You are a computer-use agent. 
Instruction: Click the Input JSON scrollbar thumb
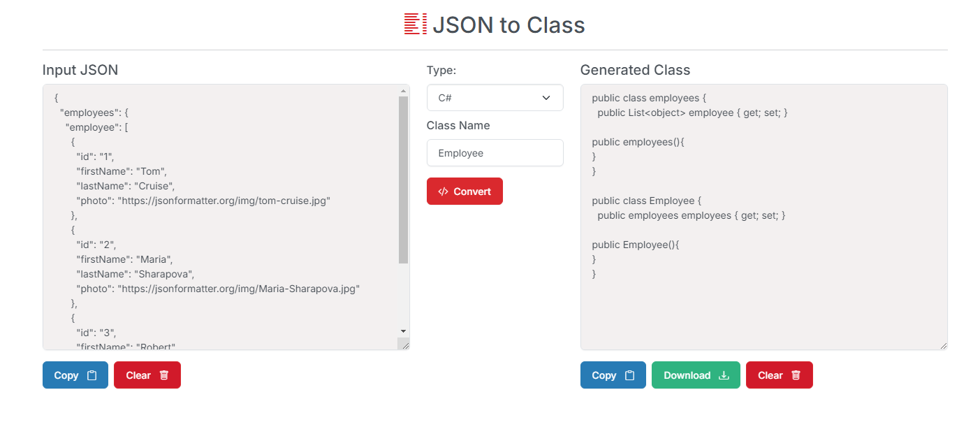pos(403,180)
